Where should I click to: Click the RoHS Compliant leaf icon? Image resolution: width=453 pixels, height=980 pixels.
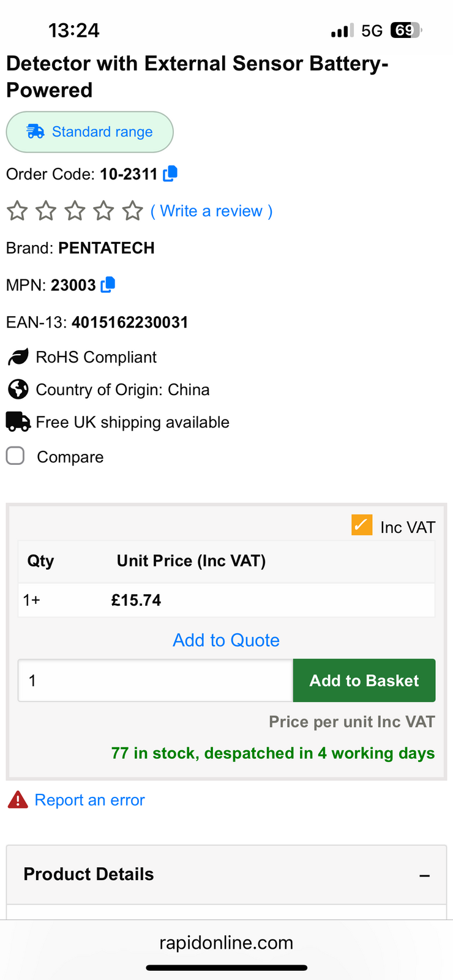[18, 357]
